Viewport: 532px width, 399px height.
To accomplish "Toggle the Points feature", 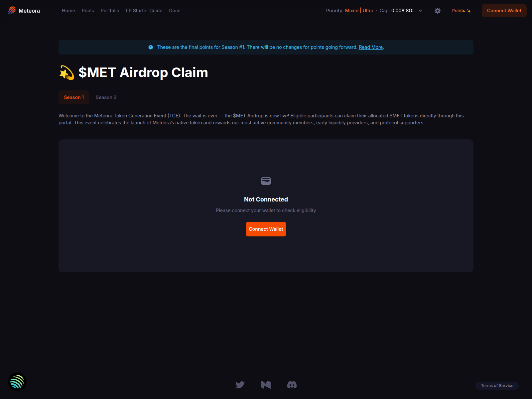I will 461,11.
